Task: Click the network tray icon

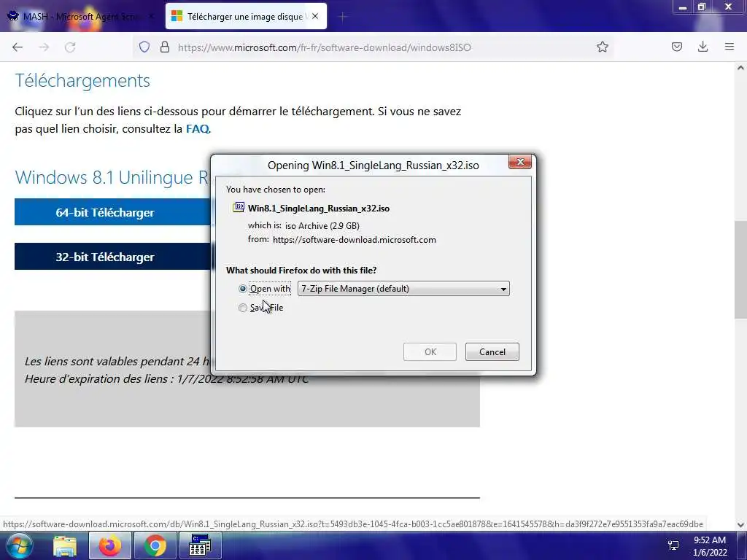Action: 673,545
